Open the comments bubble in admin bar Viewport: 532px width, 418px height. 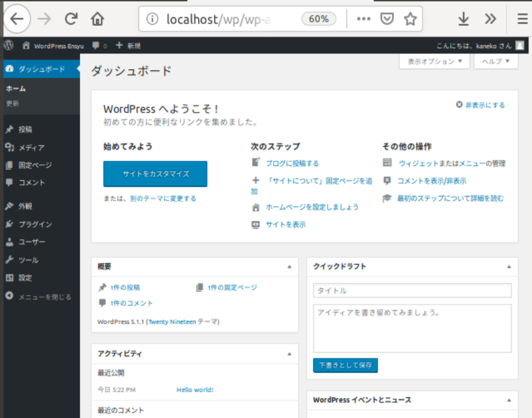click(100, 46)
